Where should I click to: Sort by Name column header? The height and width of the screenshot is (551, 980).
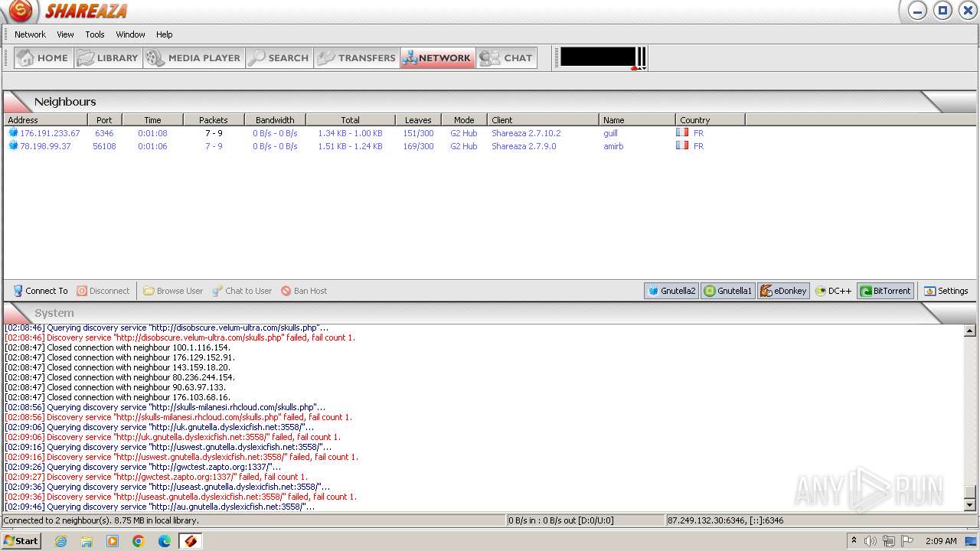coord(637,120)
